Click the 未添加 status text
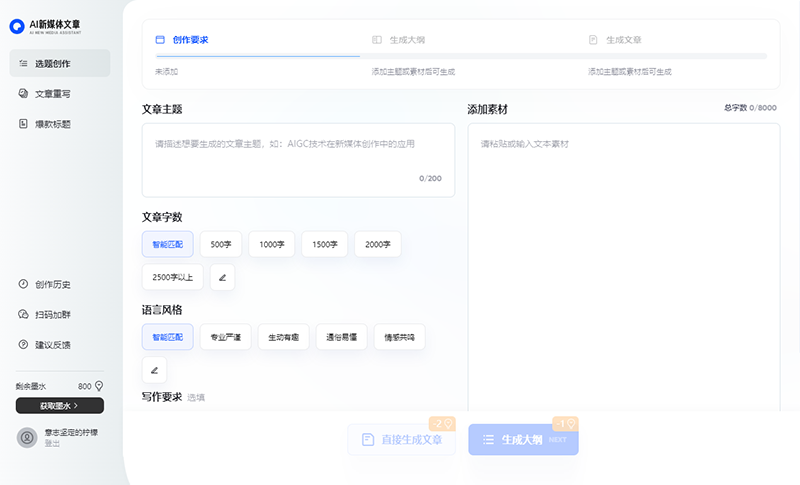The height and width of the screenshot is (485, 800). (166, 72)
